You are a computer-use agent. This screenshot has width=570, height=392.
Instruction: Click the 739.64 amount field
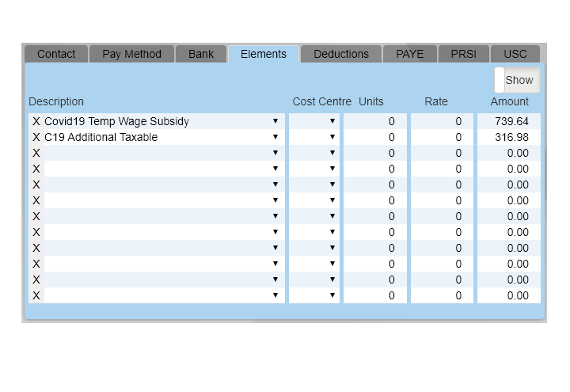coord(508,121)
